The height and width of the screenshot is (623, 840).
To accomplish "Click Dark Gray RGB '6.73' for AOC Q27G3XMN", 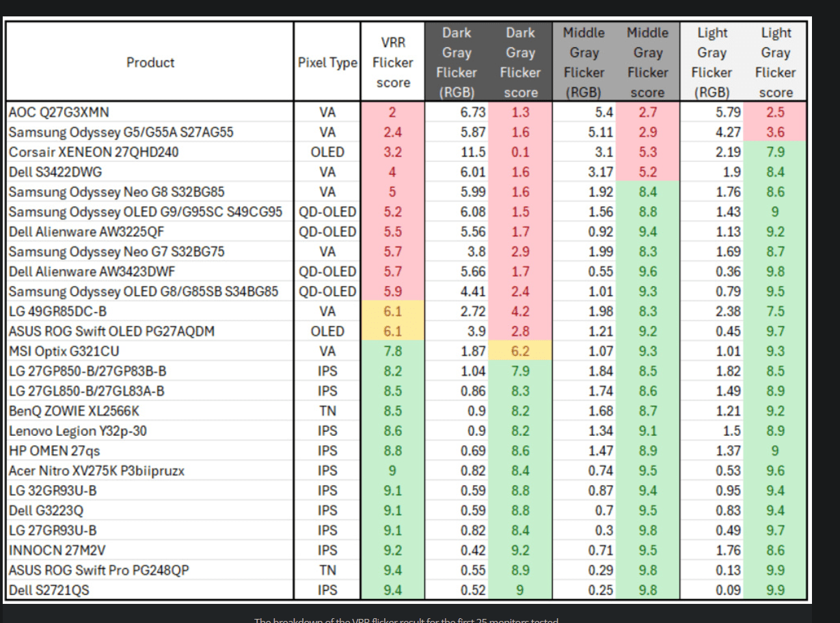I will (x=473, y=112).
